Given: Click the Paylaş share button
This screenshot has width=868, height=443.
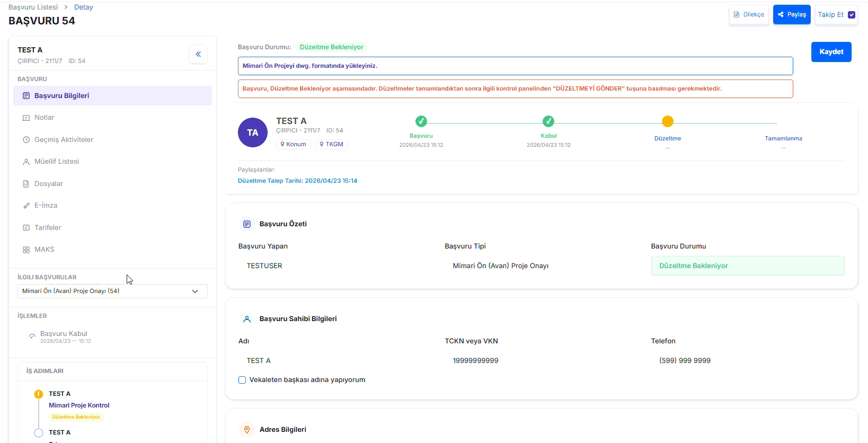Looking at the screenshot, I should [x=792, y=15].
